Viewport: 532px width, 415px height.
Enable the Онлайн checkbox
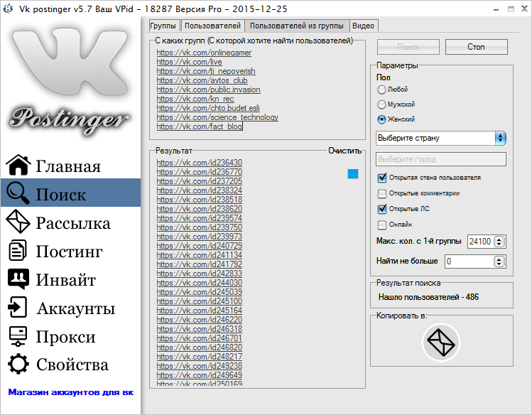382,225
